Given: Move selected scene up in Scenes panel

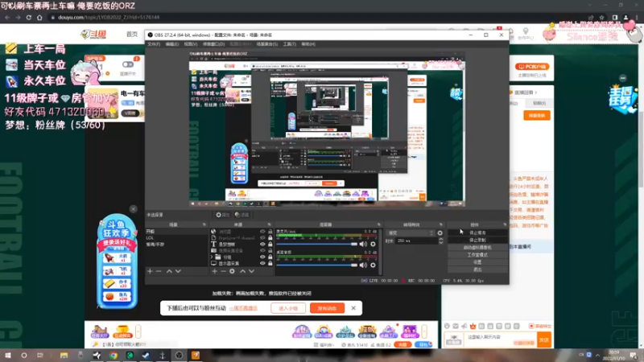Looking at the screenshot, I should point(169,271).
